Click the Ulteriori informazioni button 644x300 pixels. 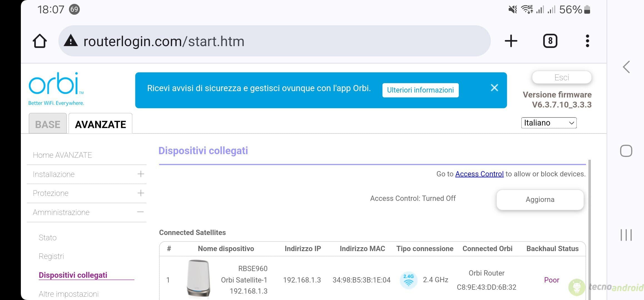(x=420, y=90)
